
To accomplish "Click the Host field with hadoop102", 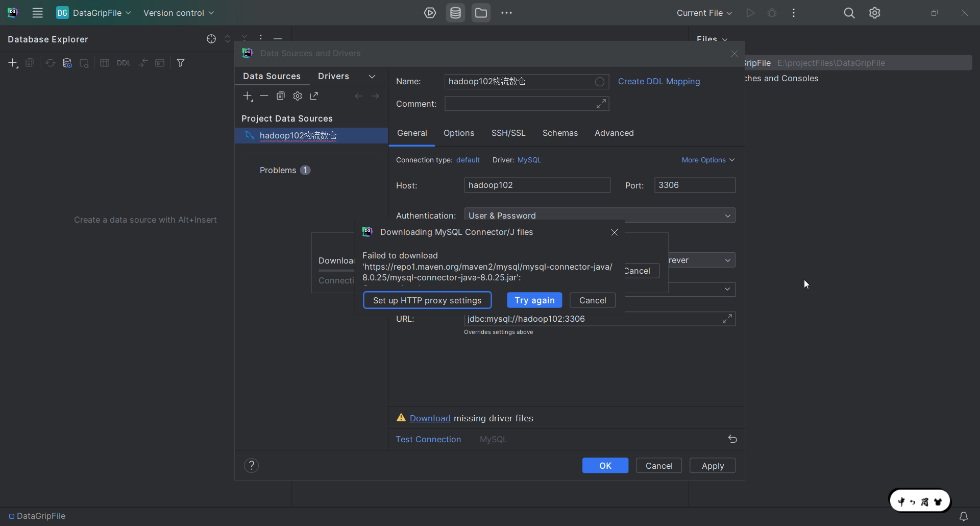I will (x=537, y=185).
